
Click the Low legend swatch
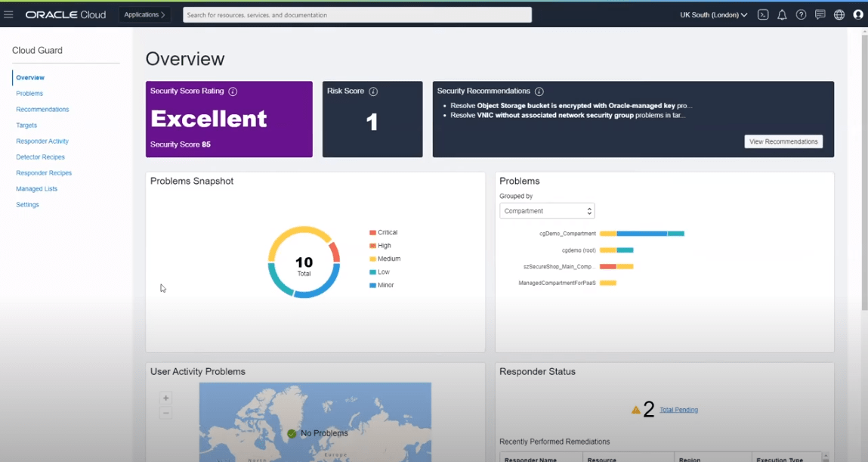point(372,272)
